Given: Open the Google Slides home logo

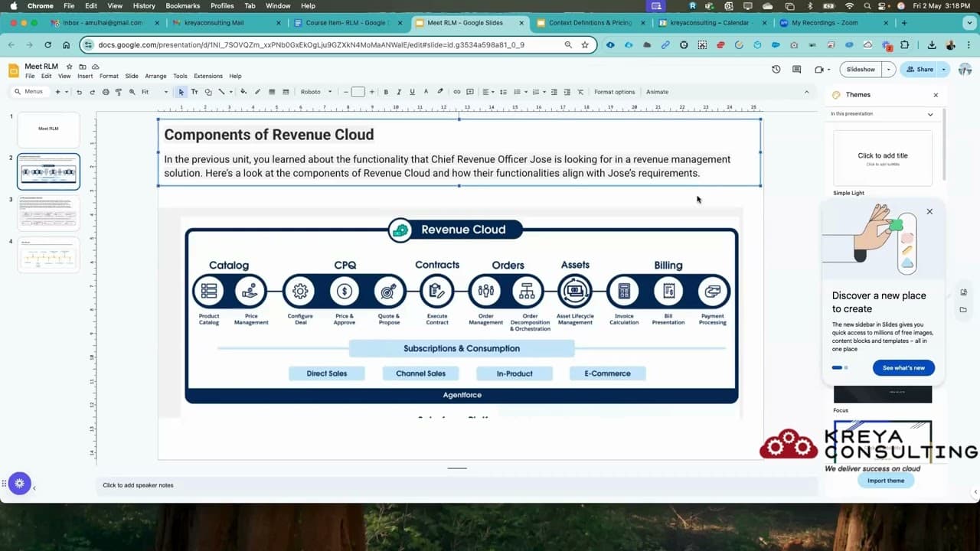Looking at the screenshot, I should tap(14, 71).
